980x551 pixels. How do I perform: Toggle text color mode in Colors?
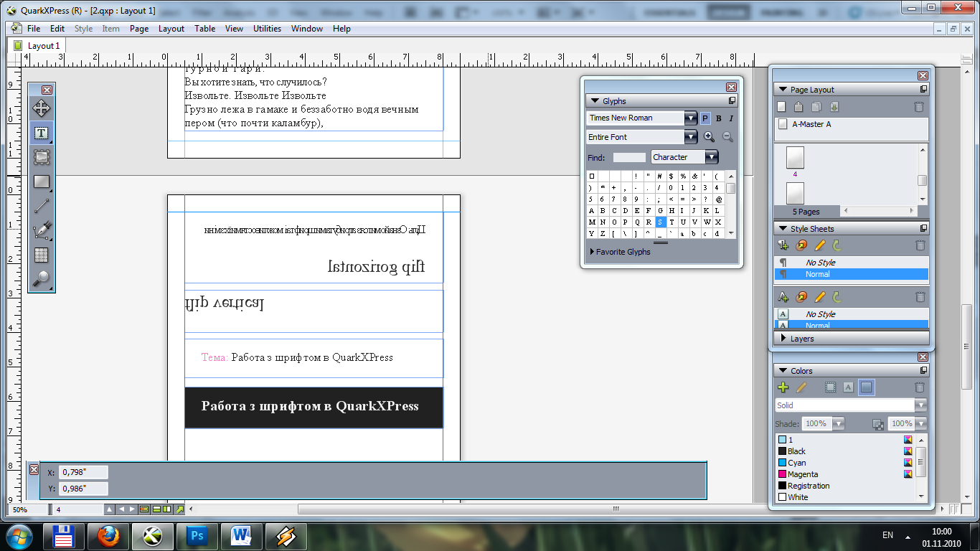click(848, 387)
